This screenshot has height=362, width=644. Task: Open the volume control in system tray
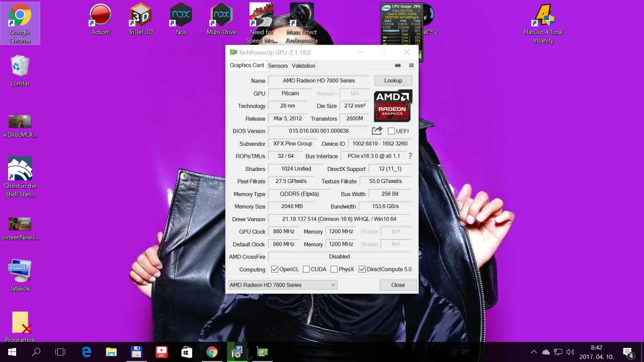570,352
